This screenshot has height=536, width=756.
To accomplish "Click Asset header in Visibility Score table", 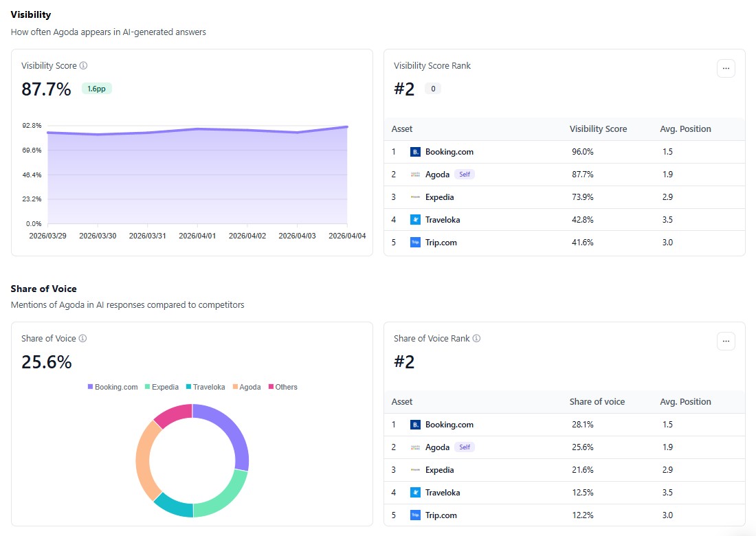I will tap(401, 129).
